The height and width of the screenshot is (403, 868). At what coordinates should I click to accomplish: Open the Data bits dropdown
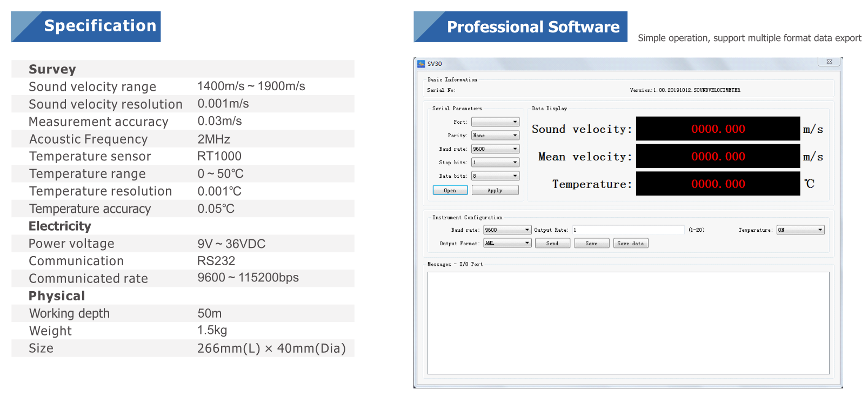[495, 176]
